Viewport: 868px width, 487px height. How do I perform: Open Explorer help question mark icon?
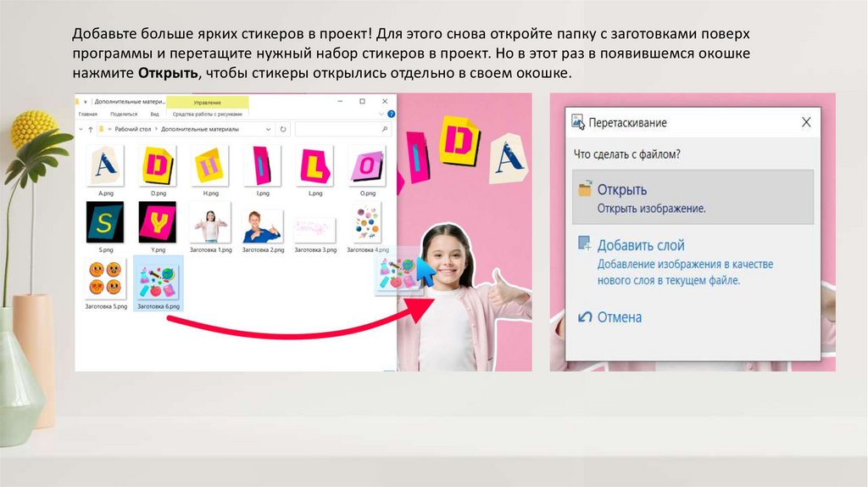tap(391, 115)
